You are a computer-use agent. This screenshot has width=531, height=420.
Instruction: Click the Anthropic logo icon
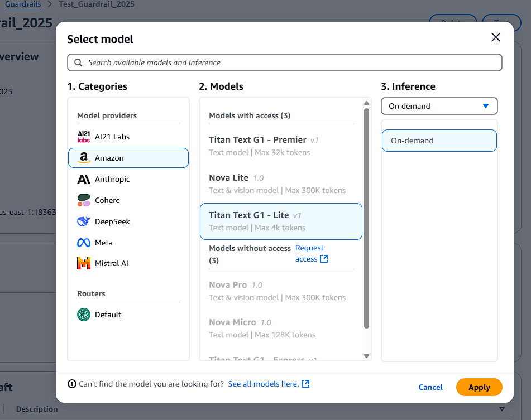(x=84, y=179)
